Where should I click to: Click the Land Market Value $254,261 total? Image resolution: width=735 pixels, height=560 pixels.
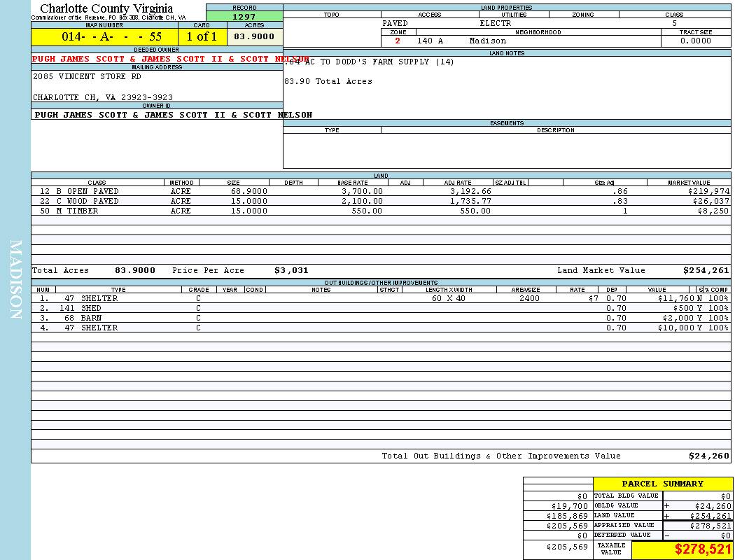pos(706,270)
